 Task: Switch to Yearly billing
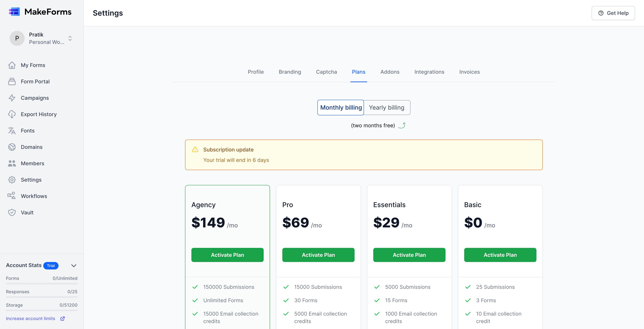pos(387,108)
